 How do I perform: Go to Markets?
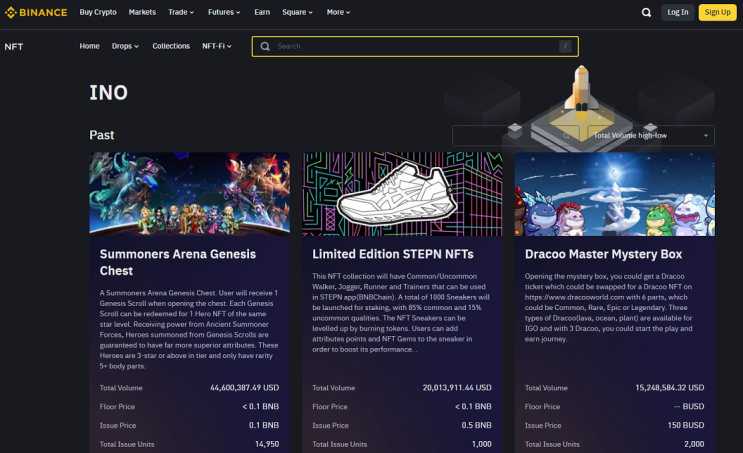pyautogui.click(x=142, y=12)
